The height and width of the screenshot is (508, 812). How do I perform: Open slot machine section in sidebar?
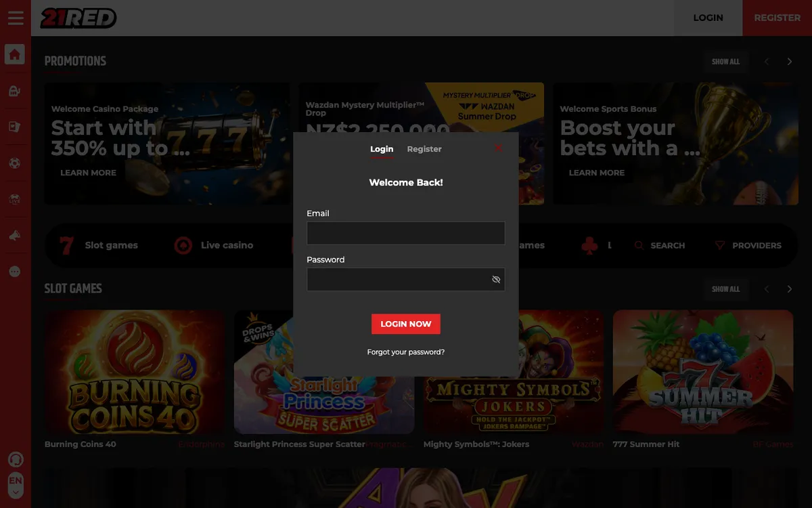click(x=15, y=91)
